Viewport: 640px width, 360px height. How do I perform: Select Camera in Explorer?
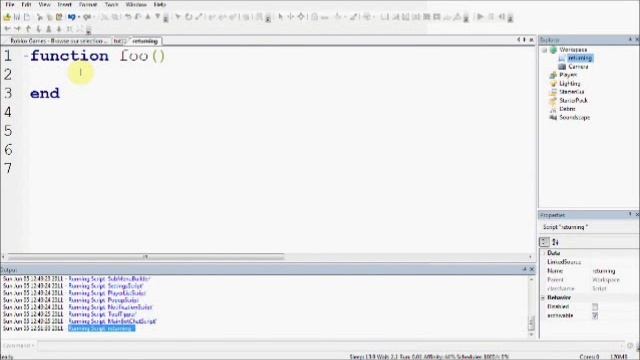578,67
